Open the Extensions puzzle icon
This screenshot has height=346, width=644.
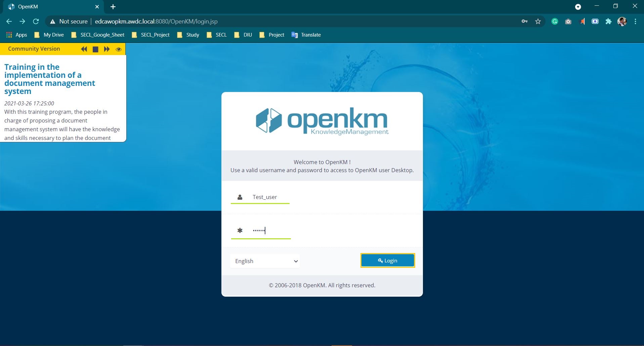(608, 21)
